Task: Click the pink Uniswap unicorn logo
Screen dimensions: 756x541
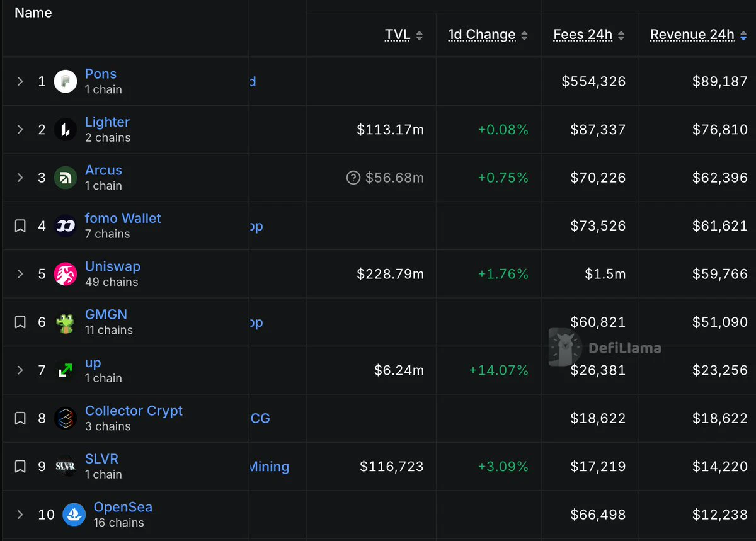Action: point(66,274)
